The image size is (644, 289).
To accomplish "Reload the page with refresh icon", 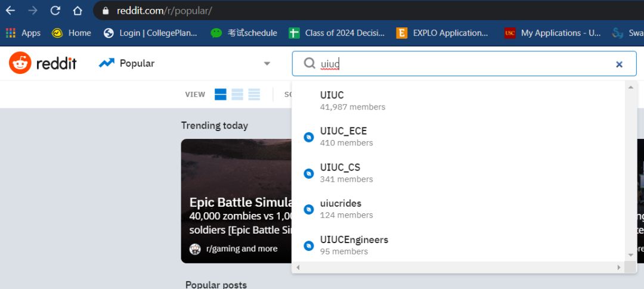I will click(55, 11).
